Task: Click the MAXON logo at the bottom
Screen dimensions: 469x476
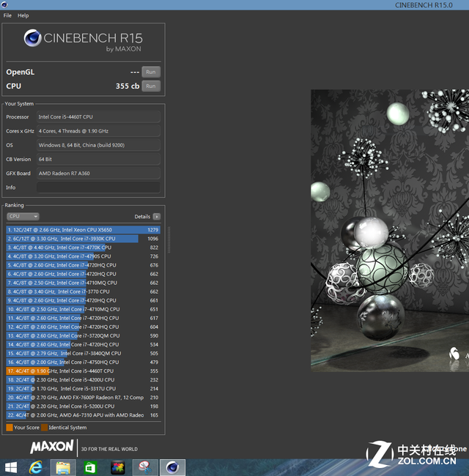Action: 52,447
